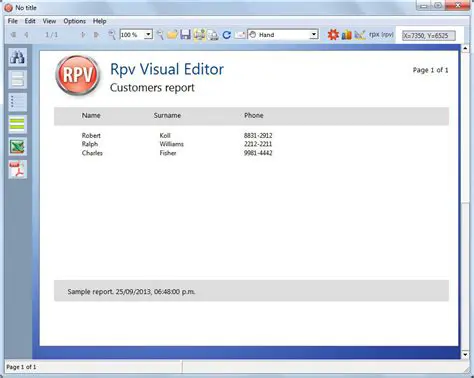Open the Hand tool mode dropdown
The height and width of the screenshot is (378, 474).
pyautogui.click(x=314, y=35)
